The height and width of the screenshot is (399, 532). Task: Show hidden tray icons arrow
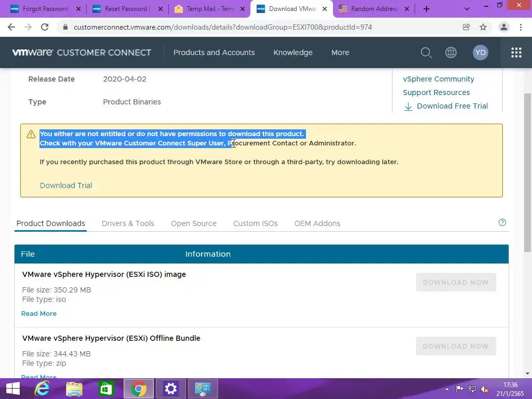point(447,389)
